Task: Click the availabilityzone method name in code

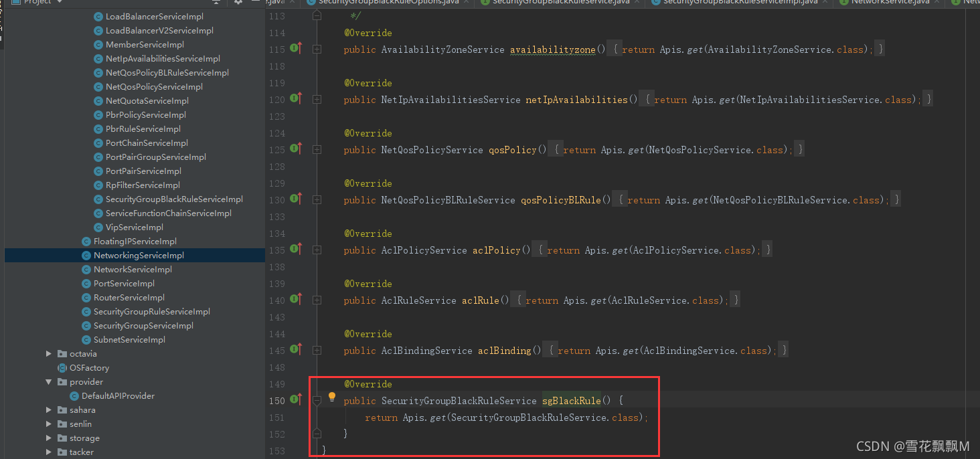Action: point(552,50)
